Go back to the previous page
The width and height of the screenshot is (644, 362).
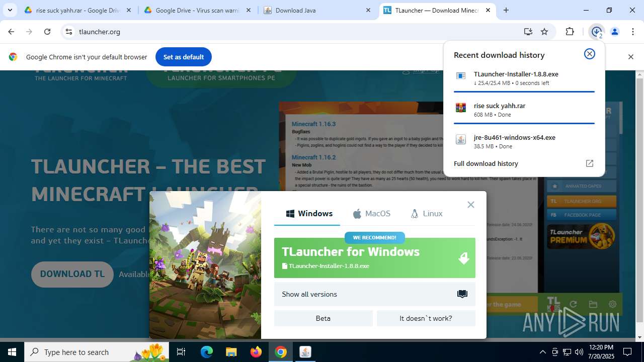tap(11, 32)
